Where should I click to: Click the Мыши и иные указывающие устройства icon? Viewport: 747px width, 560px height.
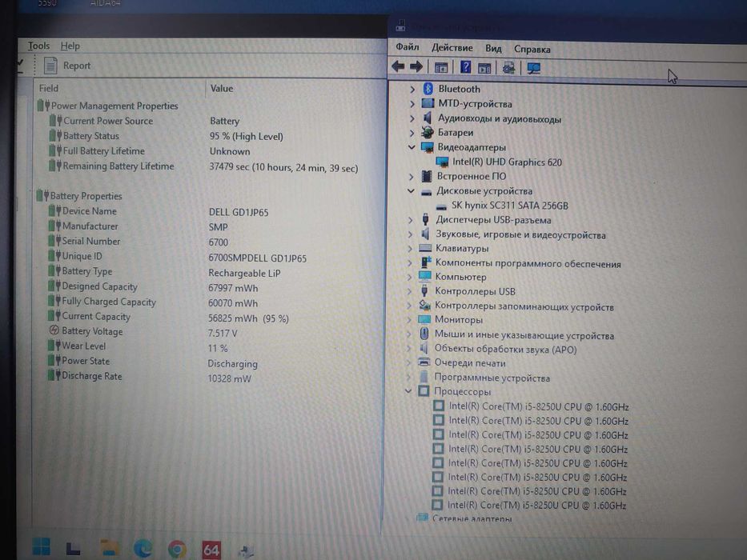tap(424, 334)
